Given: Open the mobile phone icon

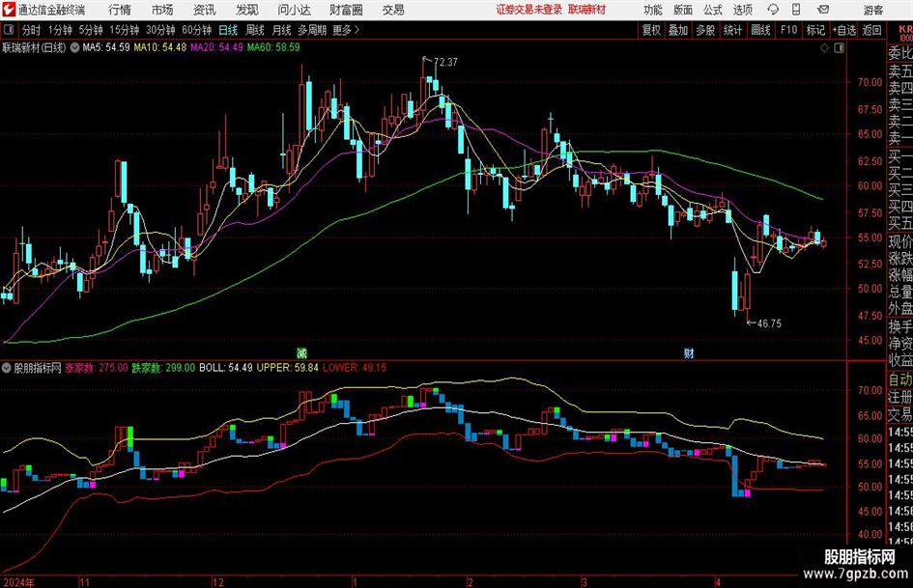Looking at the screenshot, I should (x=796, y=10).
